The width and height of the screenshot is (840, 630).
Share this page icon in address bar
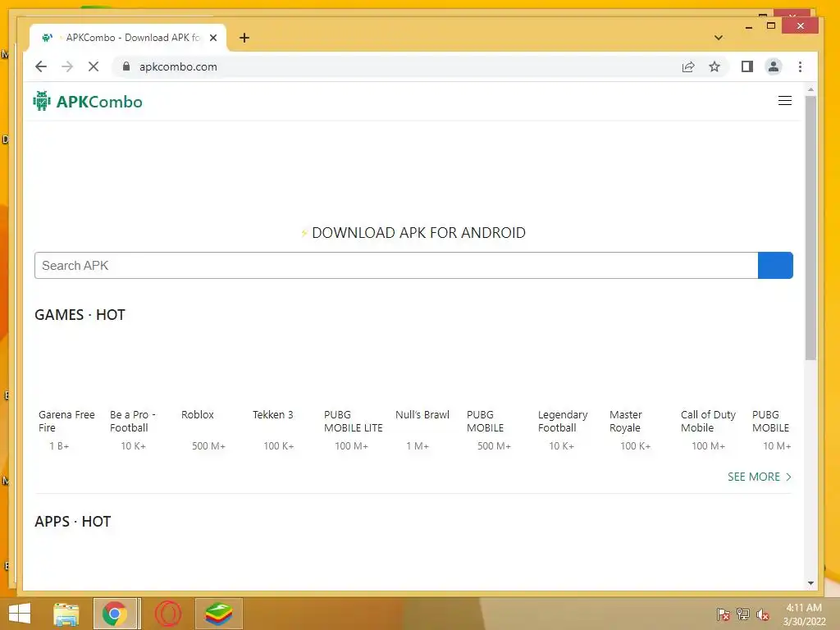pyautogui.click(x=688, y=66)
